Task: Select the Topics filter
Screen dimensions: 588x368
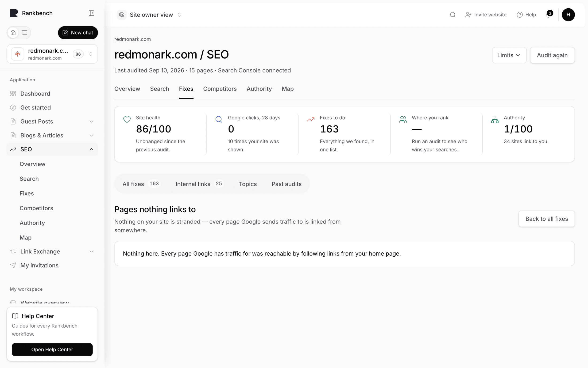Action: tap(248, 184)
